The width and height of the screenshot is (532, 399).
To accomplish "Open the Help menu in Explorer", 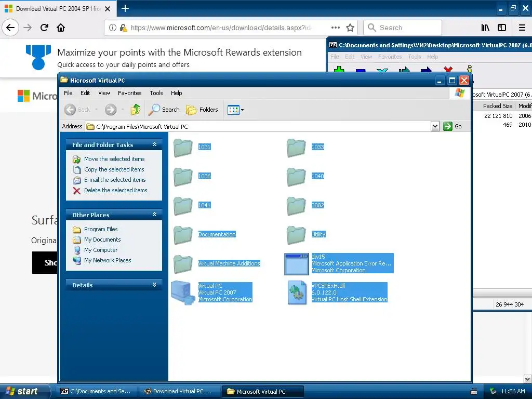I will pyautogui.click(x=176, y=93).
